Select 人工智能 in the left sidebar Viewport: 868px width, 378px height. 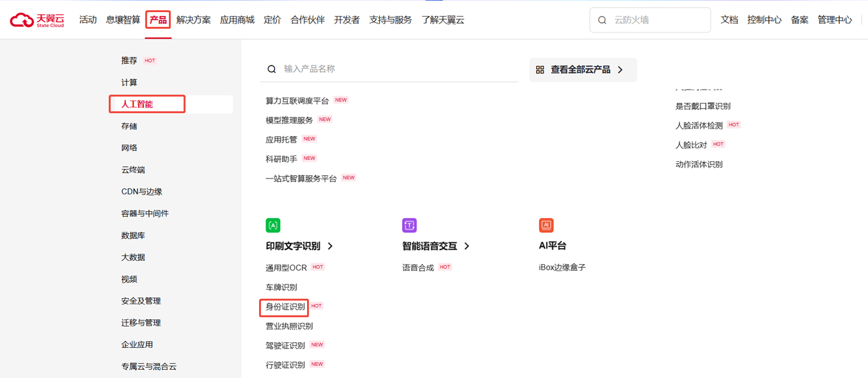pos(138,104)
